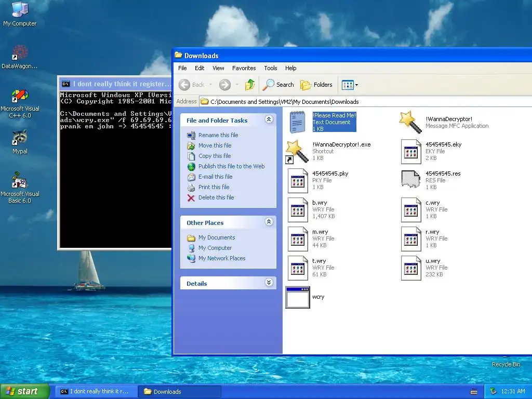Select the 45454545.pky file icon

point(298,180)
